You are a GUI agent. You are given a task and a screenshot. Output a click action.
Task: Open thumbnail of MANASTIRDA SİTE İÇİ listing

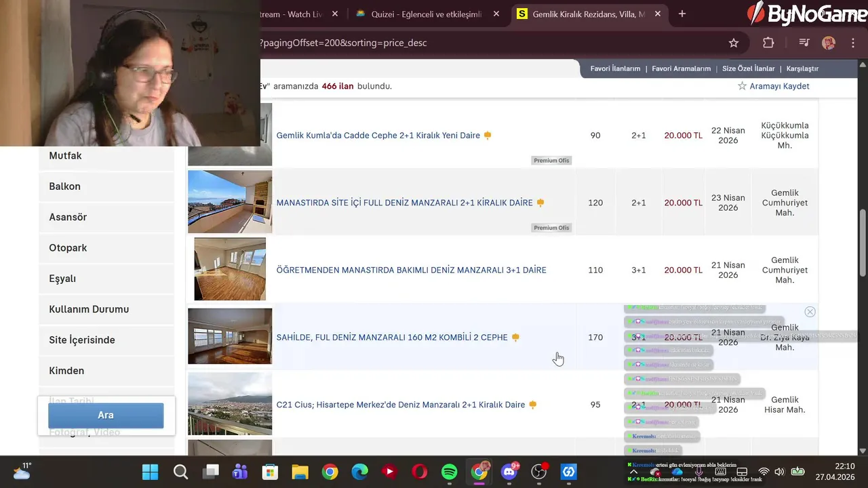(x=230, y=201)
